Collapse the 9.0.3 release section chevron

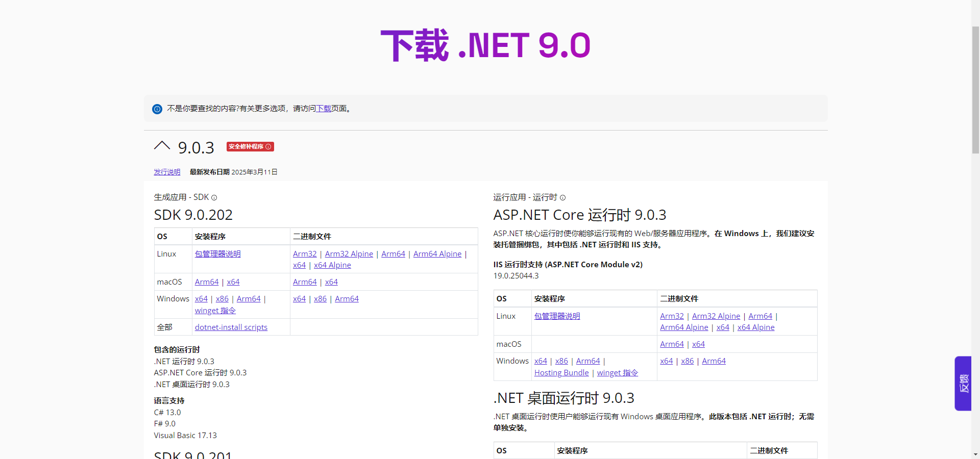[x=162, y=146]
